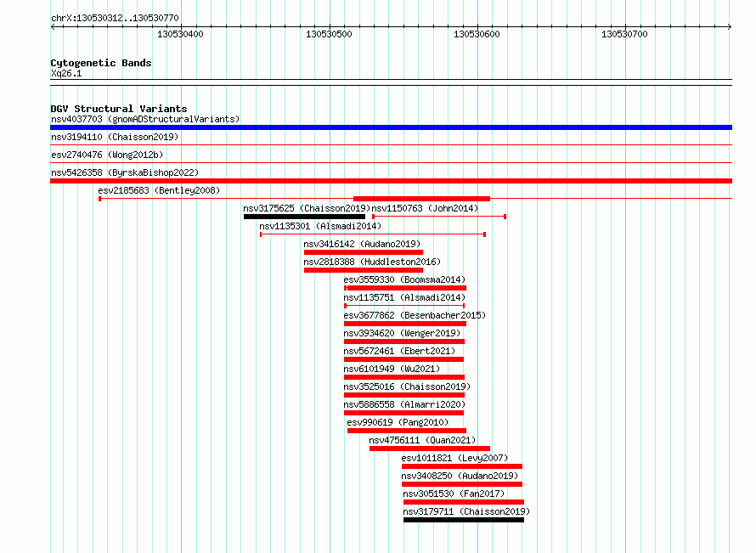The height and width of the screenshot is (553, 756).
Task: Select the red esv3677862 variant bar
Action: (x=405, y=324)
